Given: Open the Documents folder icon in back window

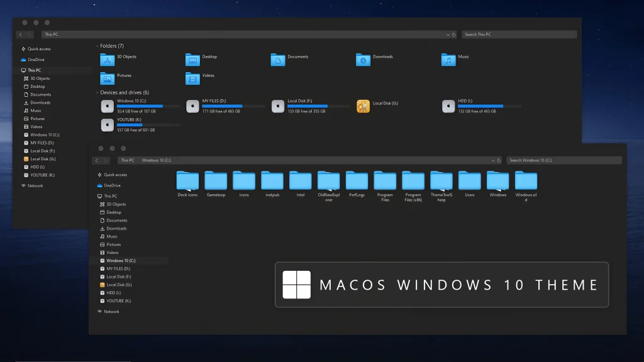Looking at the screenshot, I should [x=277, y=60].
